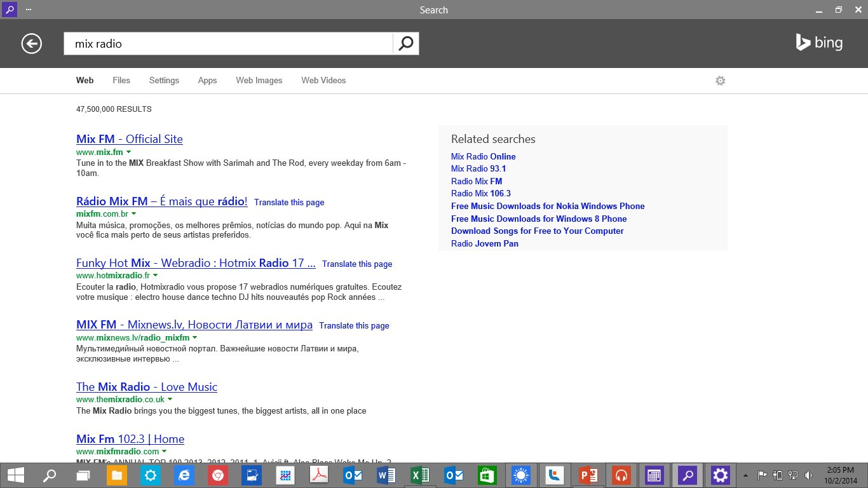Open Free Music Downloads for Nokia Windows Phone
This screenshot has width=868, height=488.
pyautogui.click(x=548, y=206)
